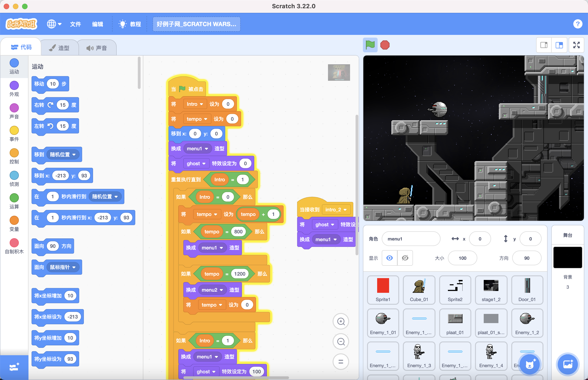Choose a new sprite with cat button
This screenshot has width=588, height=380.
[529, 364]
